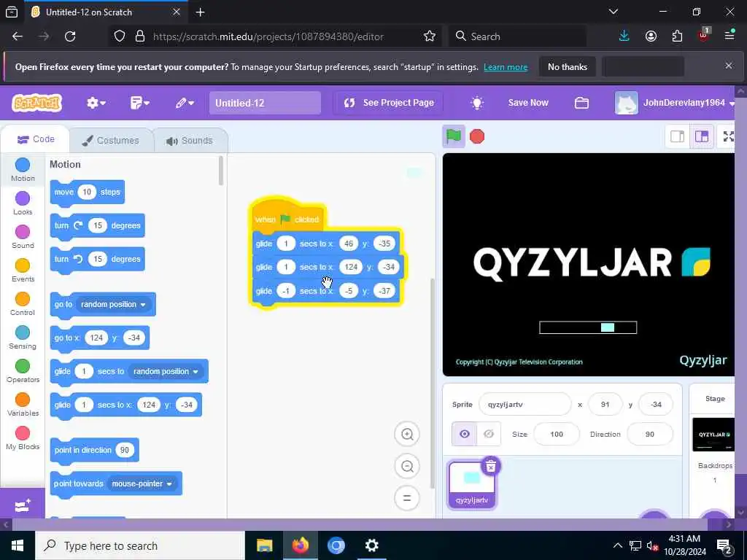Click No thanks in Firefox notification
747x560 pixels.
click(568, 66)
